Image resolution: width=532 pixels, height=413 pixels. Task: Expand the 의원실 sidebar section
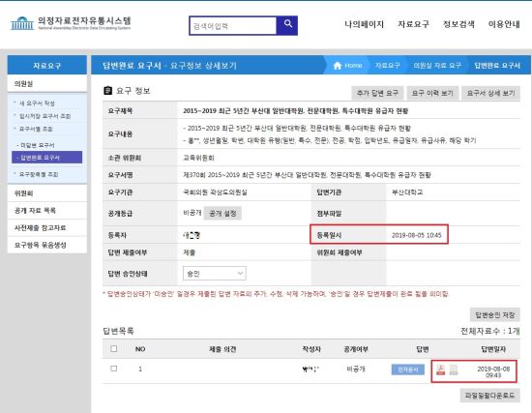click(47, 83)
